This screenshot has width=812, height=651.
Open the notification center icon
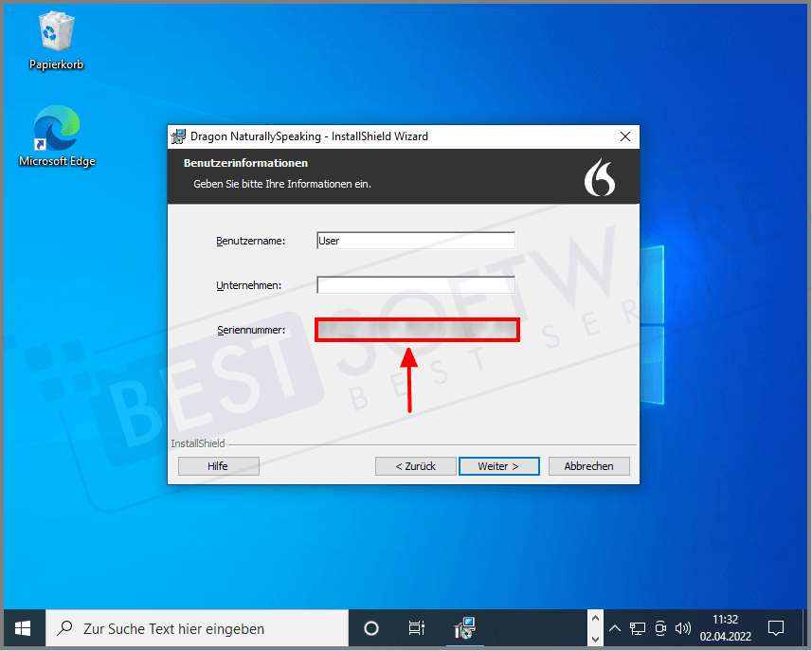[775, 628]
